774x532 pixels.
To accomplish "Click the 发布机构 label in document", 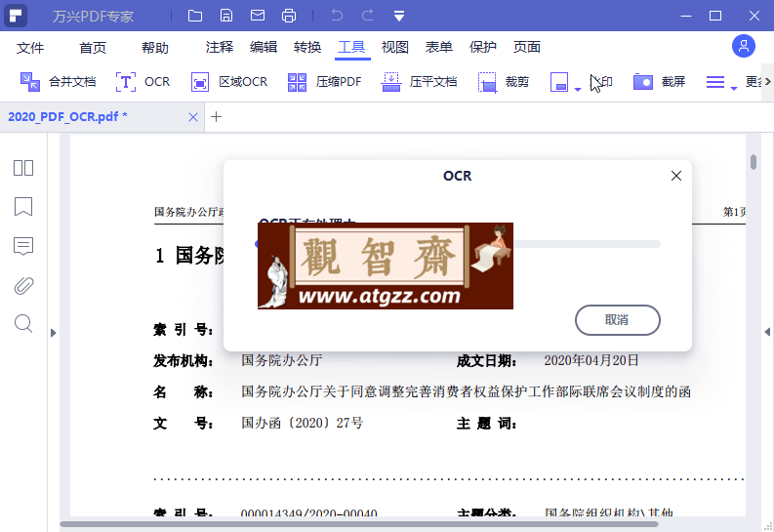I will point(183,361).
